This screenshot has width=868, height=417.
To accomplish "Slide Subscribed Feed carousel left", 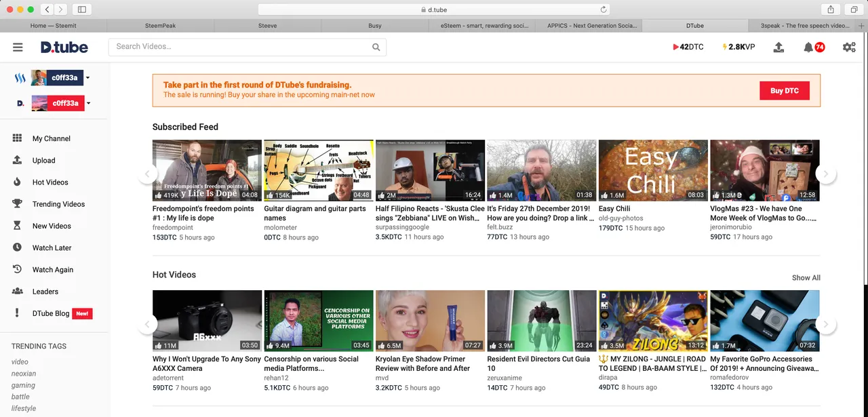I will 147,174.
